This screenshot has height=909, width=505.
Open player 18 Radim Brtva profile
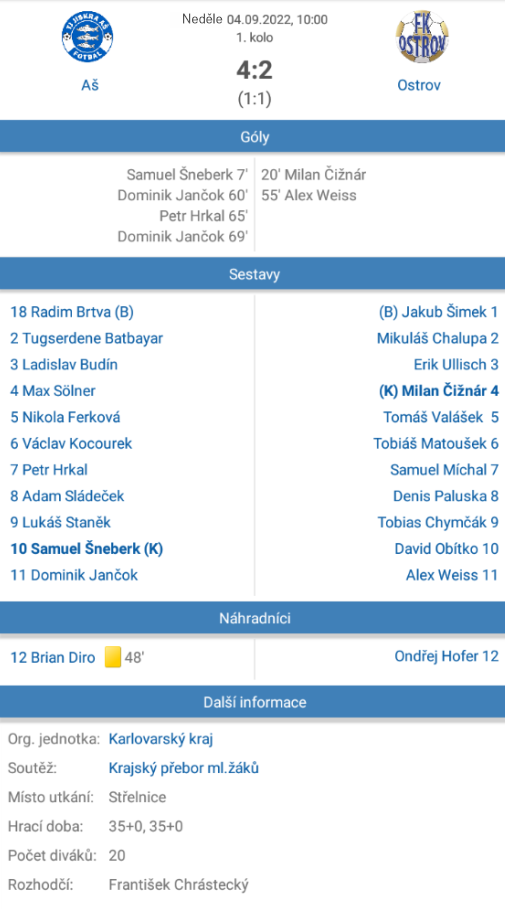pyautogui.click(x=72, y=312)
